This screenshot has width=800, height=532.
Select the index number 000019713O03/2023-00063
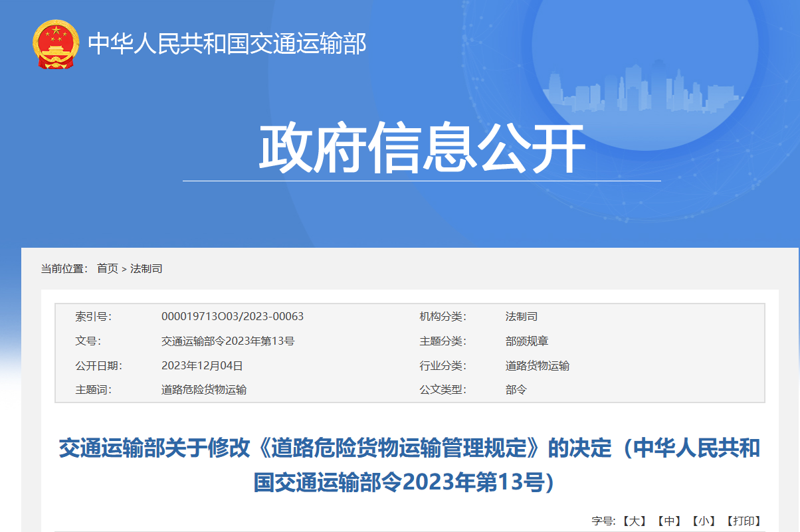(233, 317)
